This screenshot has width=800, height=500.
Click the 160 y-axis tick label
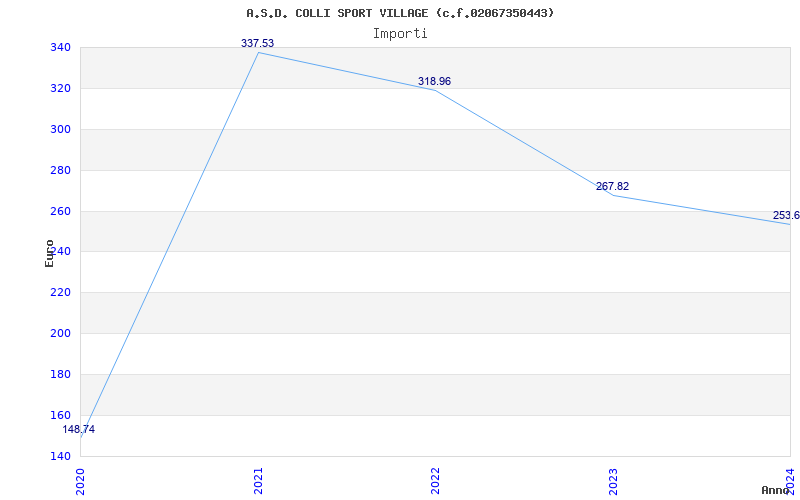point(60,415)
